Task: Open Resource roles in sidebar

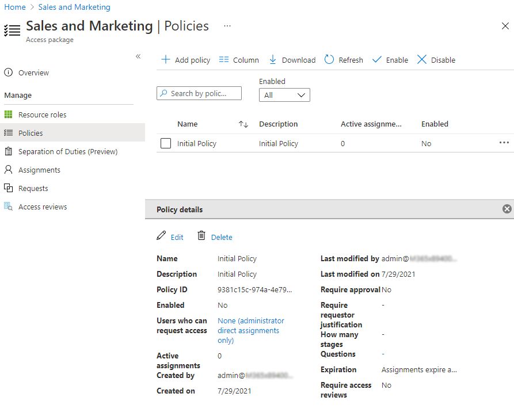Action: 42,114
